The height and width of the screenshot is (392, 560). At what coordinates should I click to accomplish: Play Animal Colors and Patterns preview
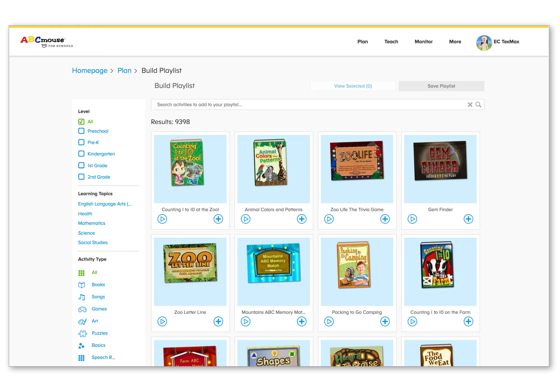click(x=246, y=219)
